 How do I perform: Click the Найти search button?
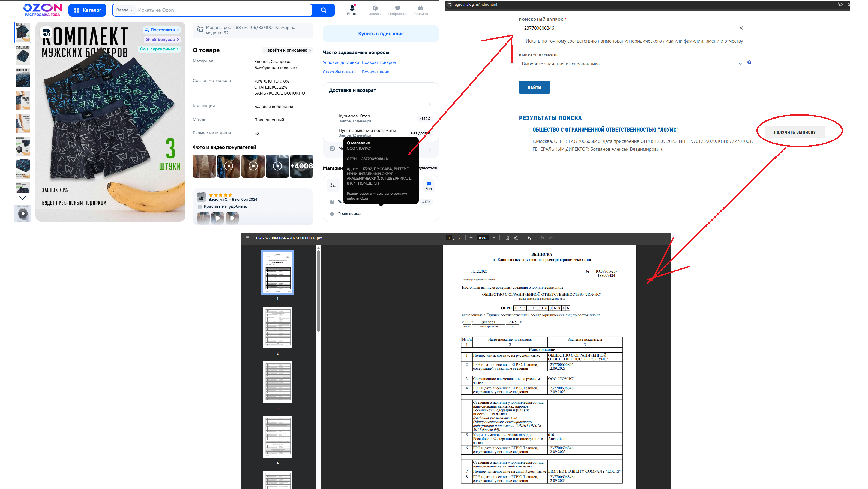pyautogui.click(x=534, y=87)
